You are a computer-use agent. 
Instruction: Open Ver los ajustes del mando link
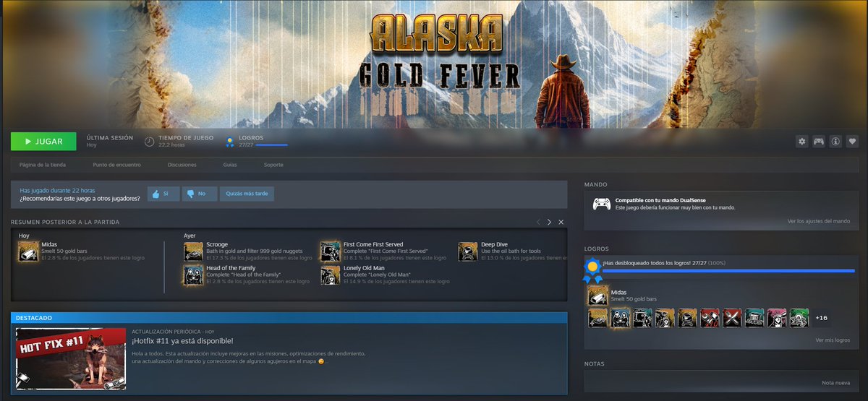tap(819, 221)
